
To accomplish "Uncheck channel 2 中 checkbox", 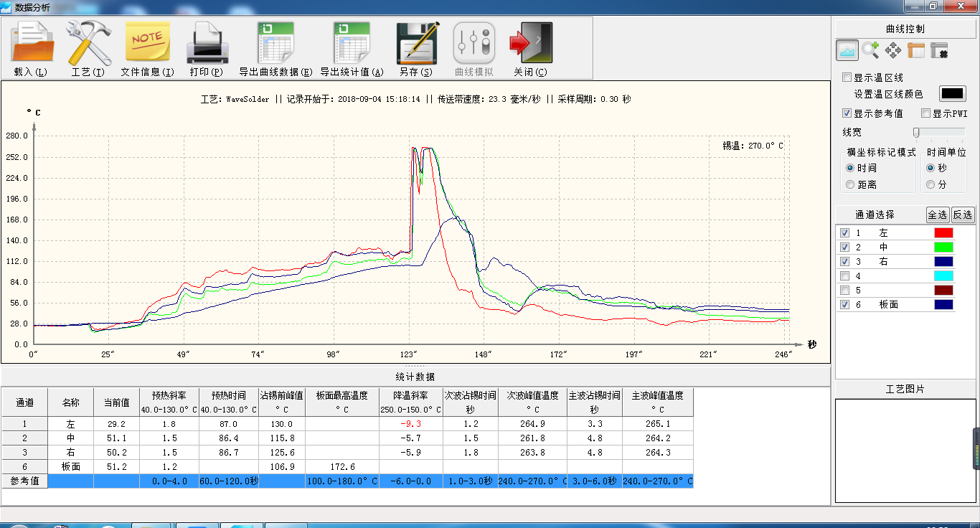I will click(x=844, y=247).
